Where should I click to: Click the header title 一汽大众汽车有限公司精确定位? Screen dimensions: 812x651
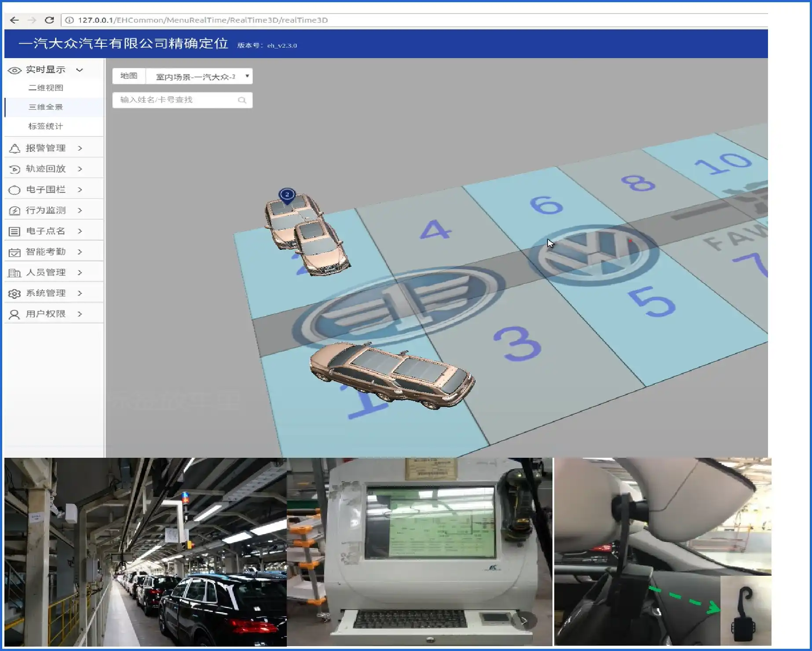[124, 43]
